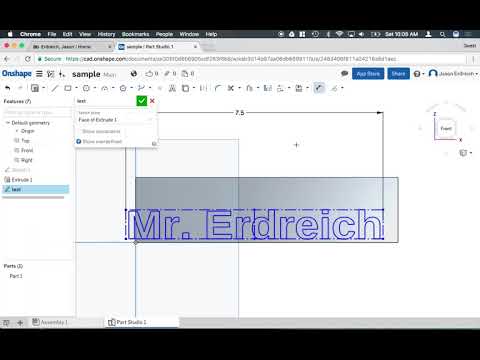Image resolution: width=480 pixels, height=360 pixels.
Task: Click the Share button
Action: pyautogui.click(x=398, y=74)
